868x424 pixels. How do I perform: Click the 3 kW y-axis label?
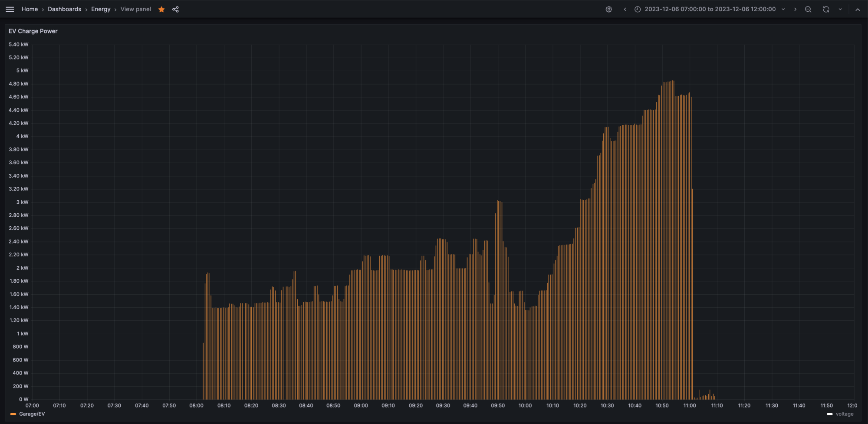coord(22,202)
